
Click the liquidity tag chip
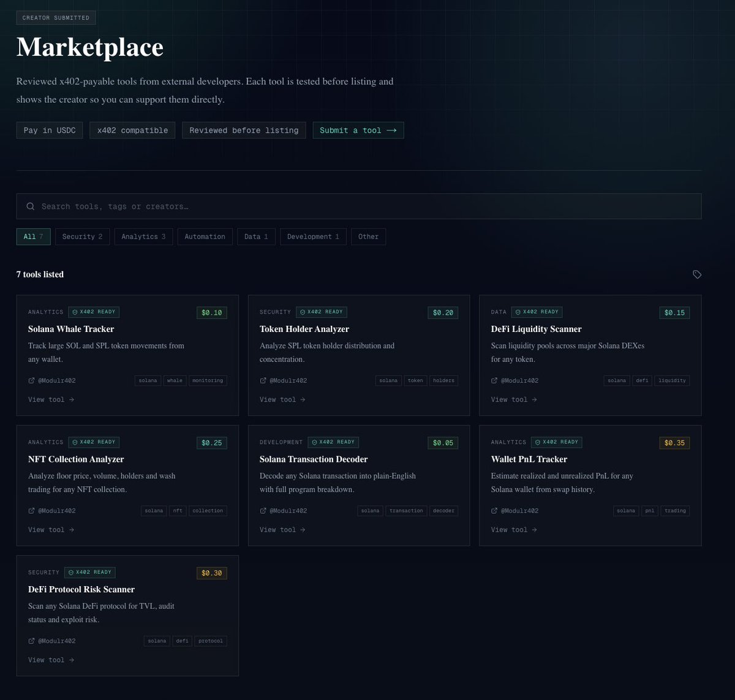pos(672,380)
